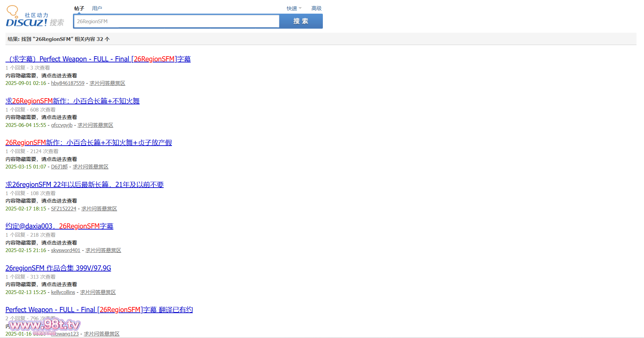
Task: Click the stats text 1 个回复 - 2124 次查看
Action: (32, 151)
